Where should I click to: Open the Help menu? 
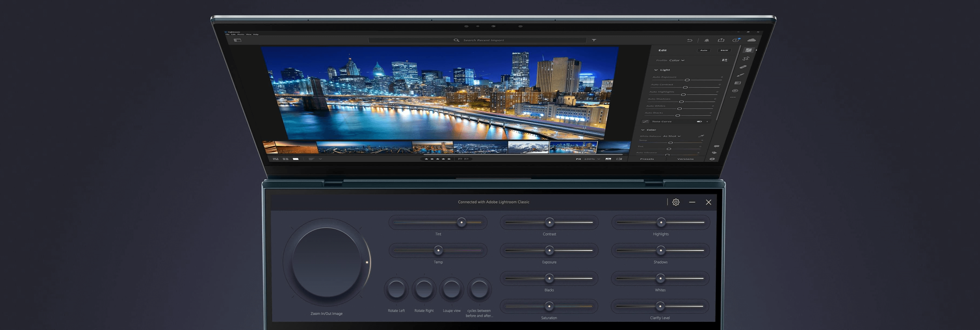[256, 35]
